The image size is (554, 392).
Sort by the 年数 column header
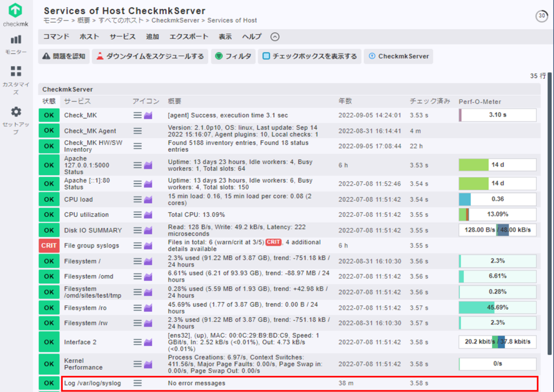point(345,101)
